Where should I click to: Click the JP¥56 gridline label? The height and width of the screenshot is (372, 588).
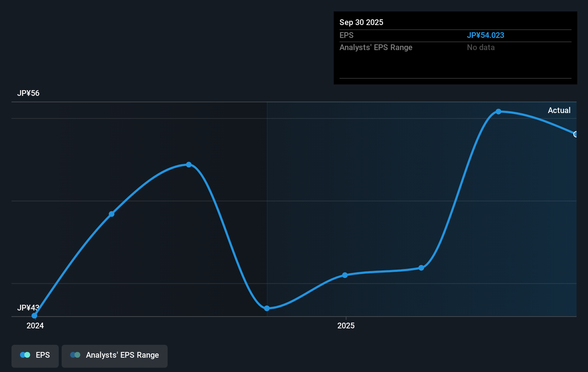[28, 93]
